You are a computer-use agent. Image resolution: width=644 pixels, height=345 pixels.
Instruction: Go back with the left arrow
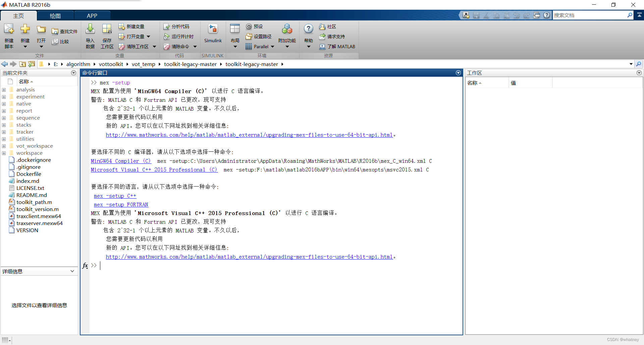pos(4,64)
